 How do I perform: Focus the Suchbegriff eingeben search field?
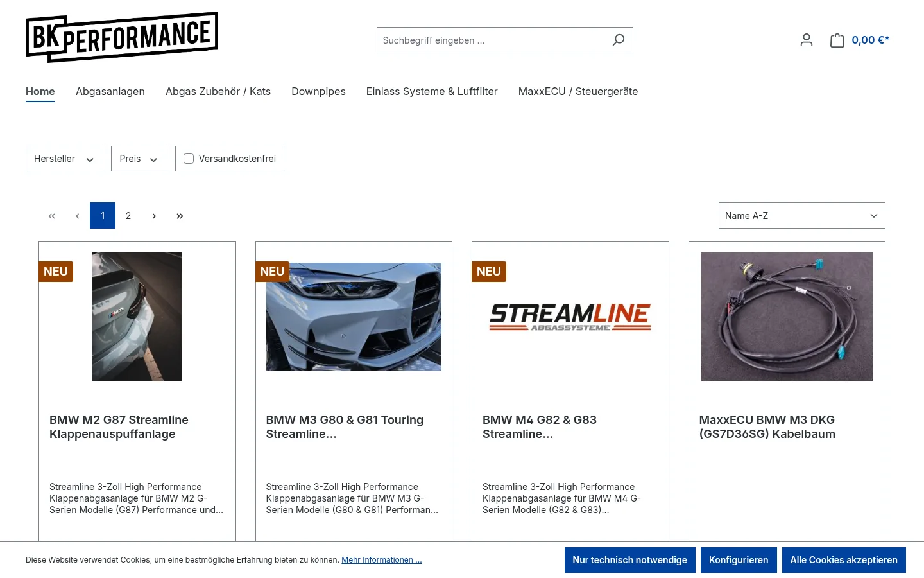click(x=492, y=40)
